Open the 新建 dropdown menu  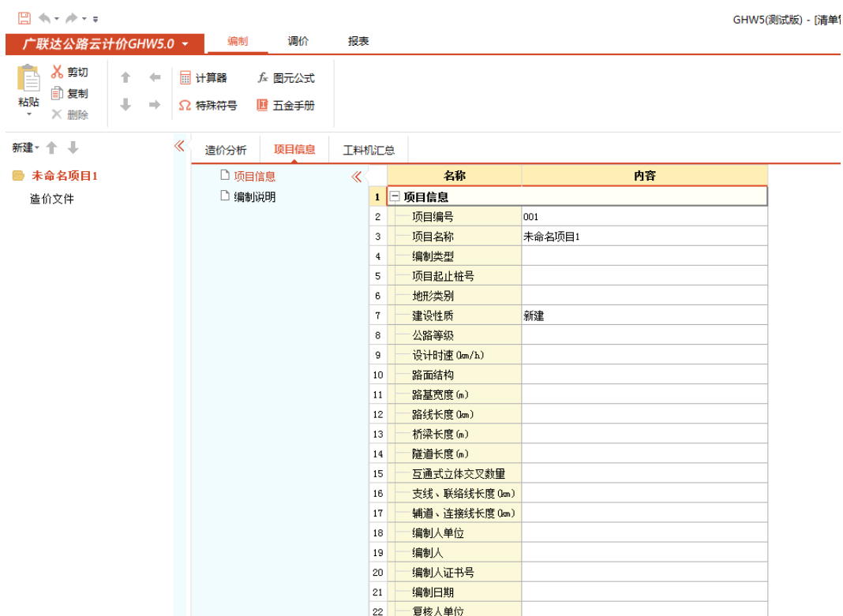pyautogui.click(x=25, y=148)
